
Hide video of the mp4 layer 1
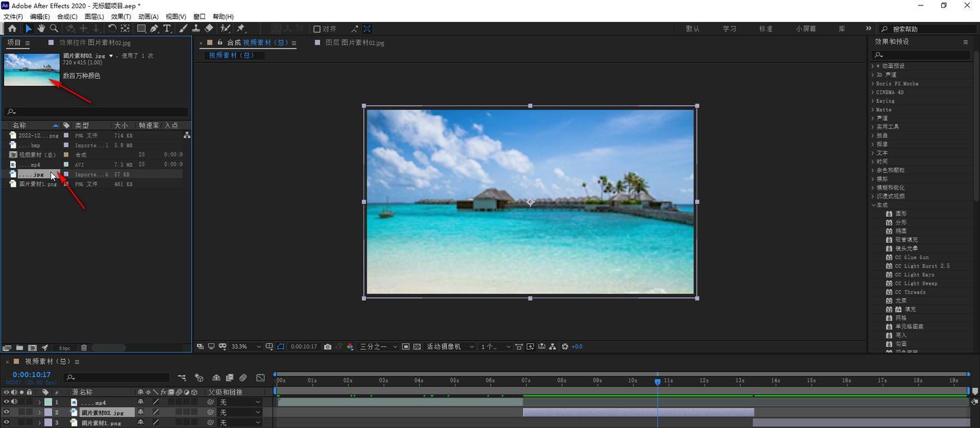tap(7, 402)
